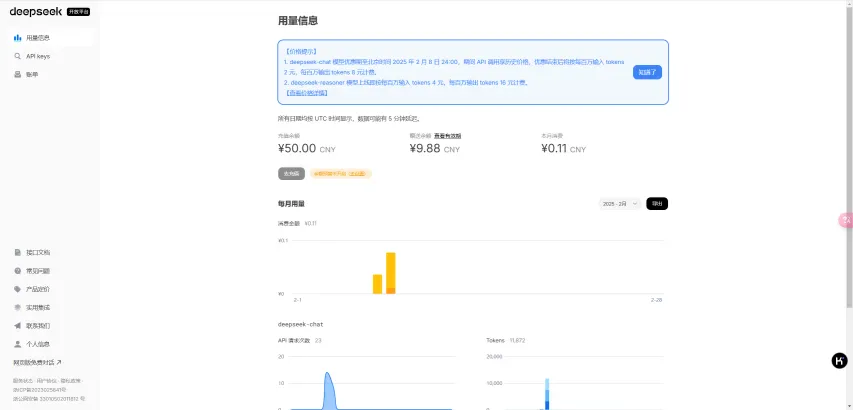Open 个人信息 in the sidebar
Image resolution: width=853 pixels, height=410 pixels.
(x=50, y=344)
